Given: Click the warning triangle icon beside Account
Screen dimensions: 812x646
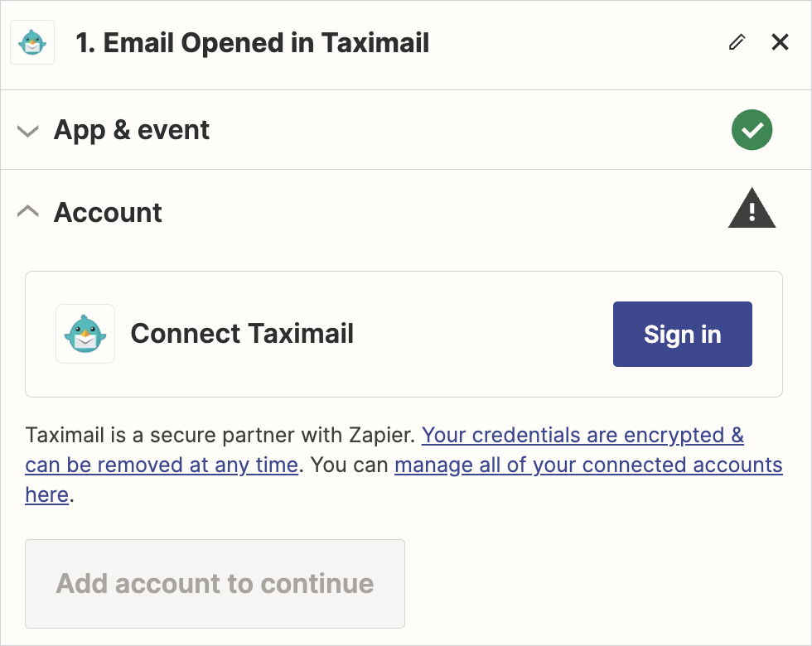Looking at the screenshot, I should 752,209.
